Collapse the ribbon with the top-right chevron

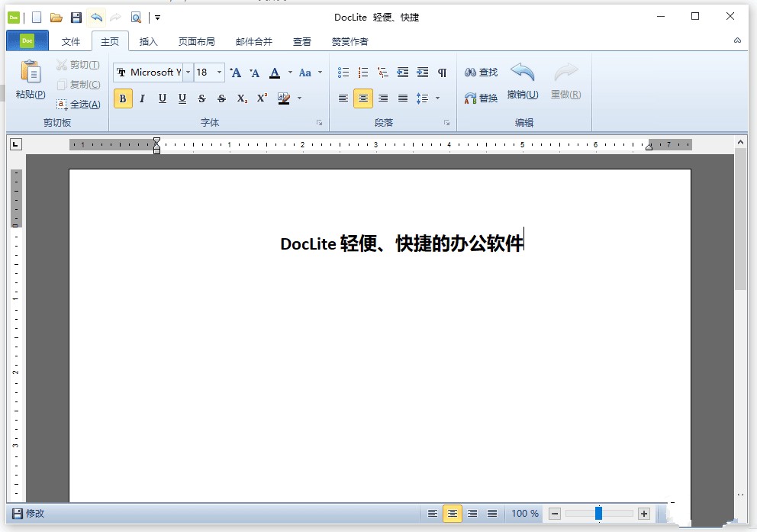tap(737, 40)
